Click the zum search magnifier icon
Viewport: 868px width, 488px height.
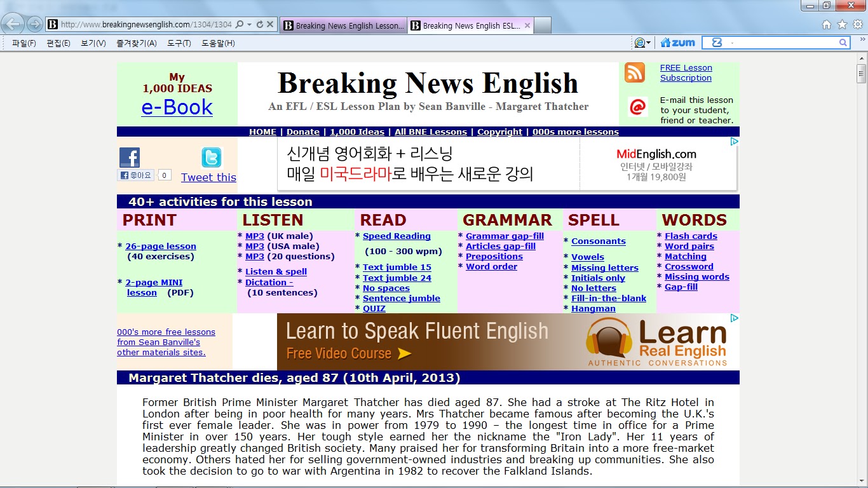point(843,43)
